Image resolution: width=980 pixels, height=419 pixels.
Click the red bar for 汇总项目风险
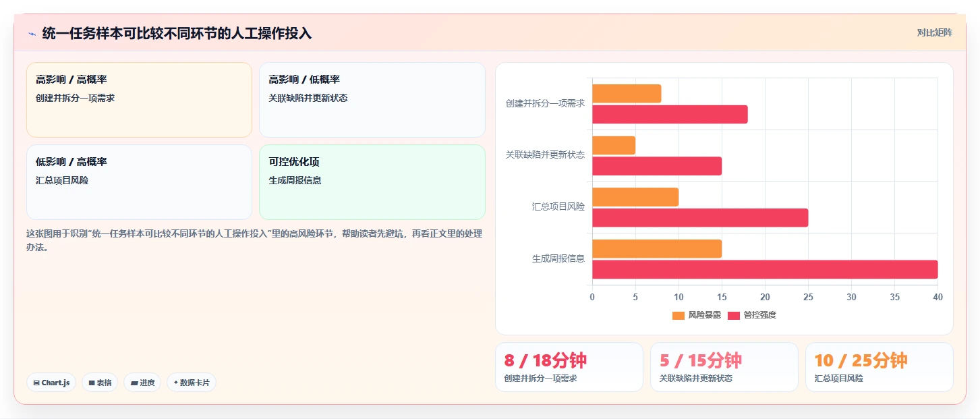pos(700,218)
